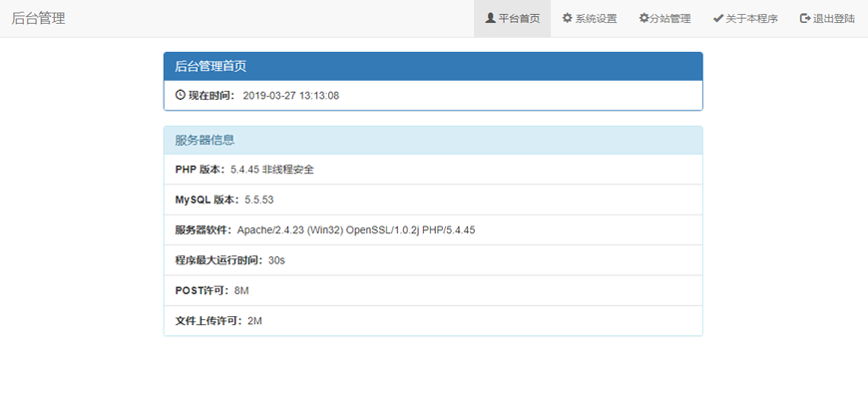Click the 文件上传许可 label
Viewport: 868px width, 405px height.
coord(209,321)
